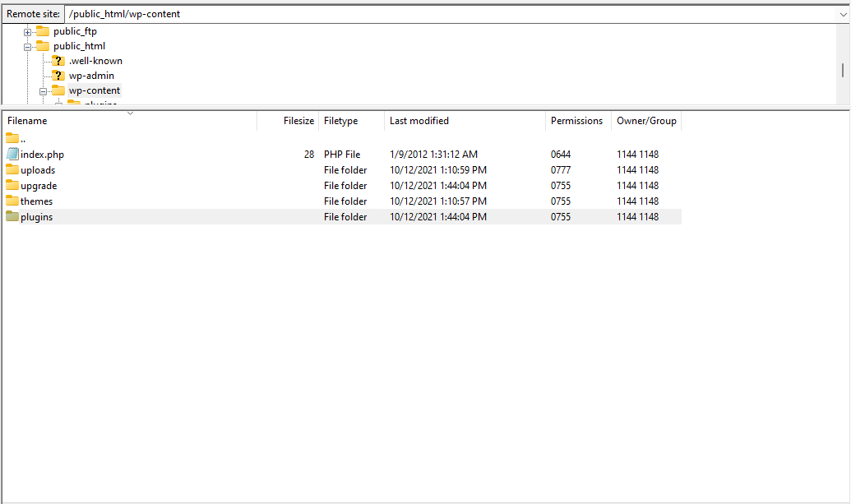Image resolution: width=851 pixels, height=504 pixels.
Task: Collapse the wp-content tree node
Action: (x=43, y=91)
